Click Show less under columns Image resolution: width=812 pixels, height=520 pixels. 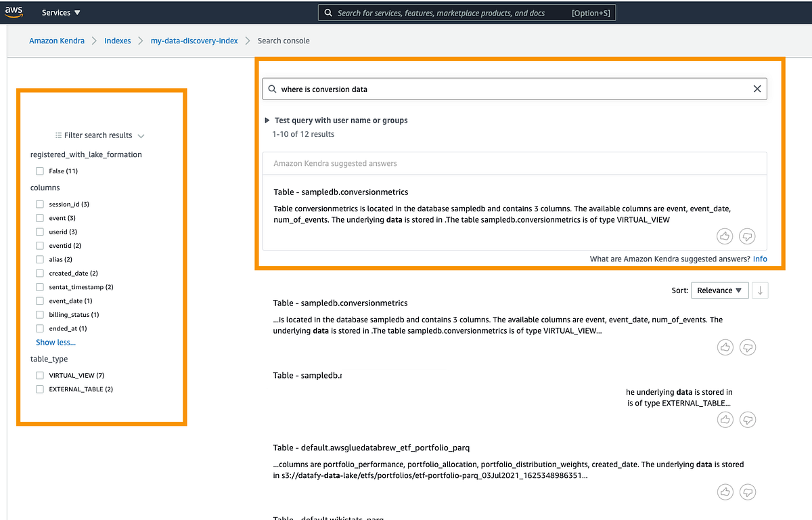(x=55, y=343)
